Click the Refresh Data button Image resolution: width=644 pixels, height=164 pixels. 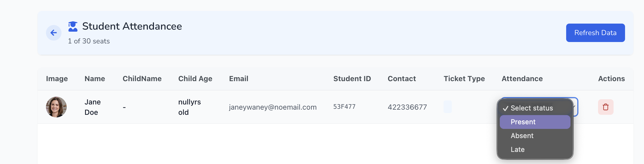tap(595, 33)
